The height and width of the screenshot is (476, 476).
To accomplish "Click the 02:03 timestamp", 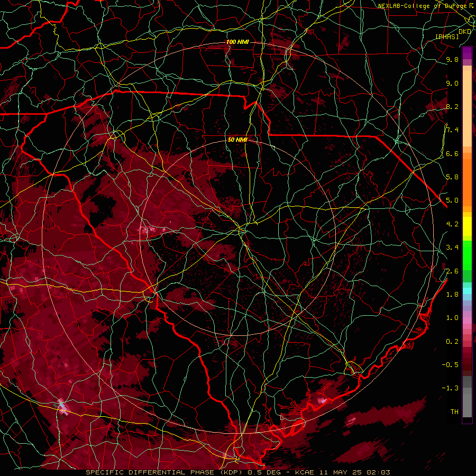I will [378, 472].
